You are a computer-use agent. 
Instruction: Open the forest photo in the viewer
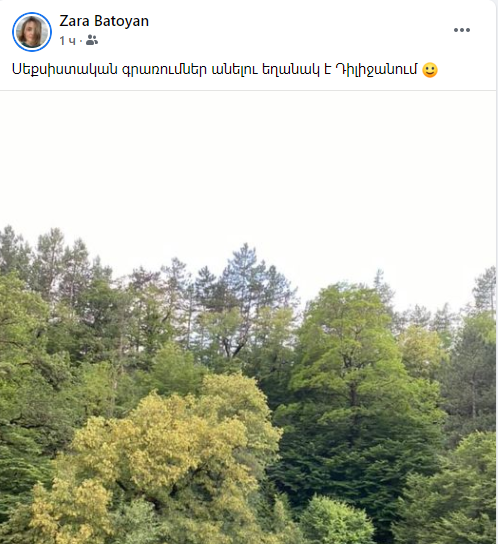[x=248, y=317]
